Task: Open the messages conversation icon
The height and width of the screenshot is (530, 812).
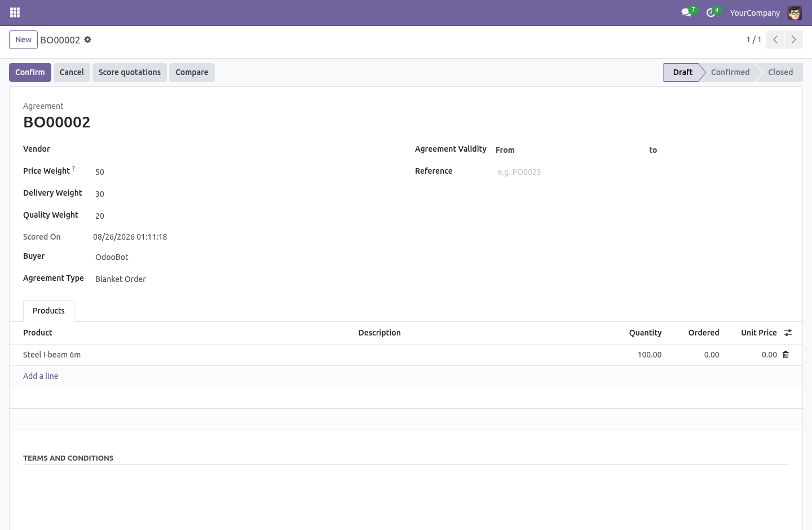Action: click(x=686, y=12)
